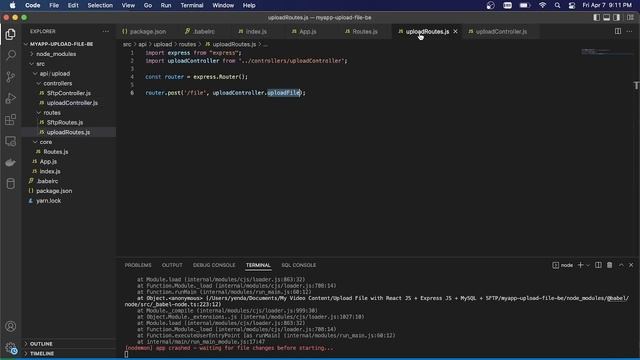This screenshot has width=640, height=360.
Task: Open the Database view icon
Action: click(11, 184)
